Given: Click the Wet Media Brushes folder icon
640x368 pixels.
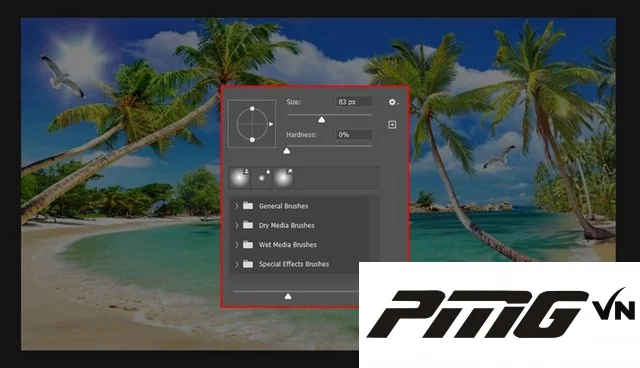Looking at the screenshot, I should pyautogui.click(x=248, y=244).
